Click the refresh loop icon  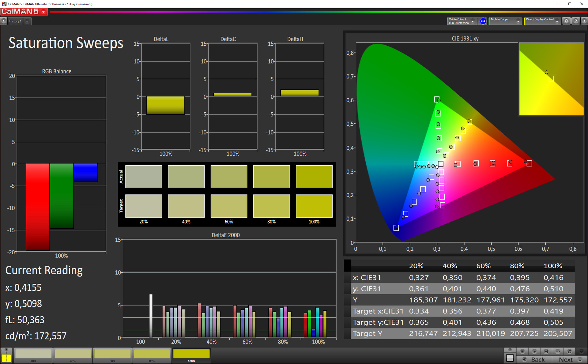tap(569, 351)
